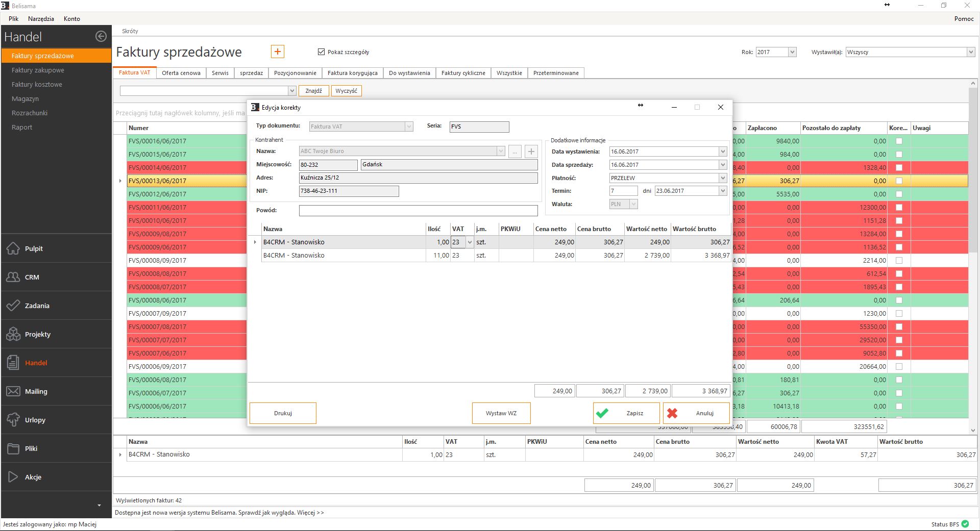Click the Wystaw WZ button
The width and height of the screenshot is (980, 531).
click(501, 413)
